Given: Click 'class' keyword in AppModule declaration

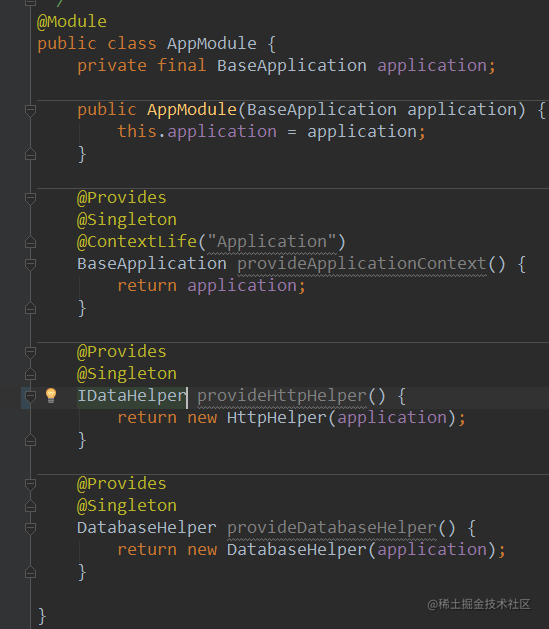Looking at the screenshot, I should (132, 43).
